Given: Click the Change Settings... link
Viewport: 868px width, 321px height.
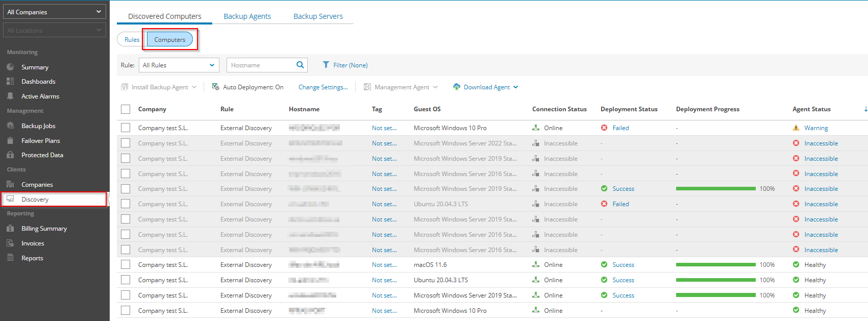Looking at the screenshot, I should pos(323,87).
